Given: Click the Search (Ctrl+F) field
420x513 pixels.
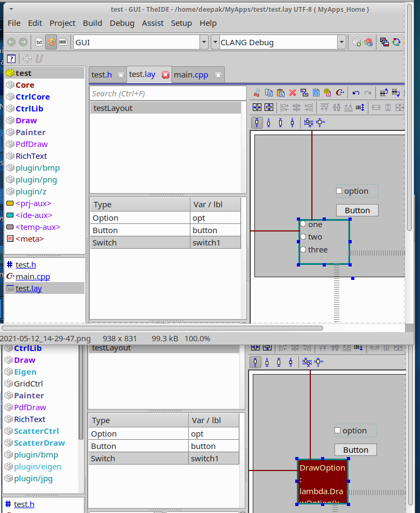Looking at the screenshot, I should [167, 94].
